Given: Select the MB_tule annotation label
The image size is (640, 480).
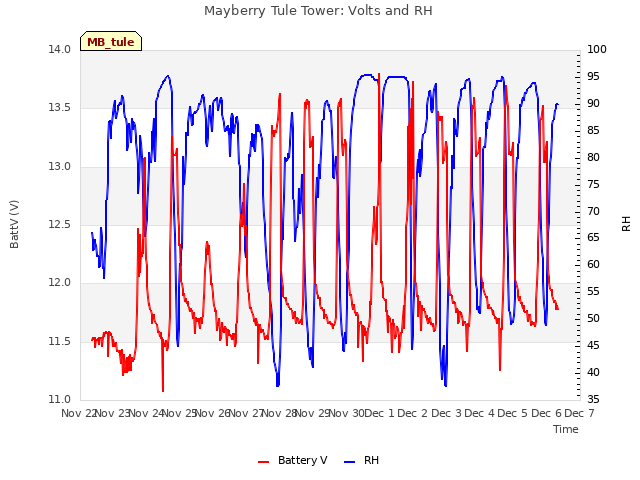Looking at the screenshot, I should pyautogui.click(x=111, y=42).
